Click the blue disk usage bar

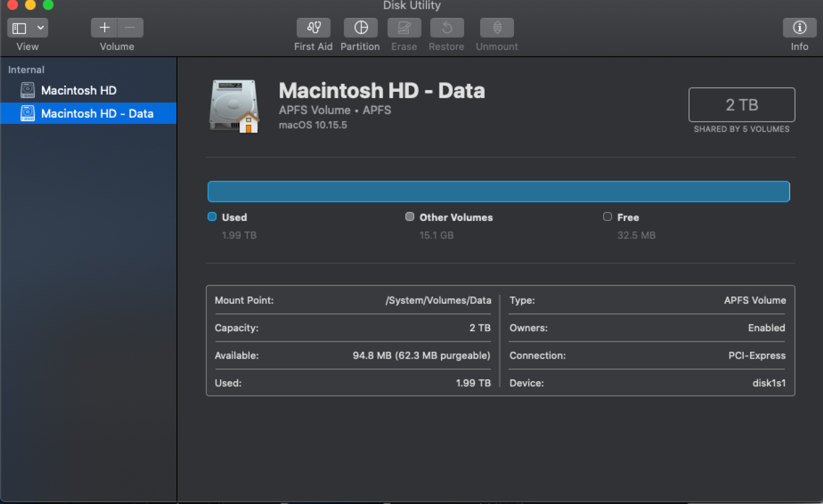pyautogui.click(x=499, y=191)
